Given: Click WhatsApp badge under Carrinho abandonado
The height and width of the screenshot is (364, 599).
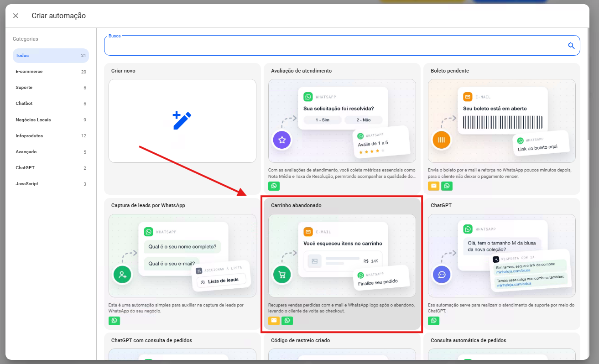Looking at the screenshot, I should [x=287, y=321].
